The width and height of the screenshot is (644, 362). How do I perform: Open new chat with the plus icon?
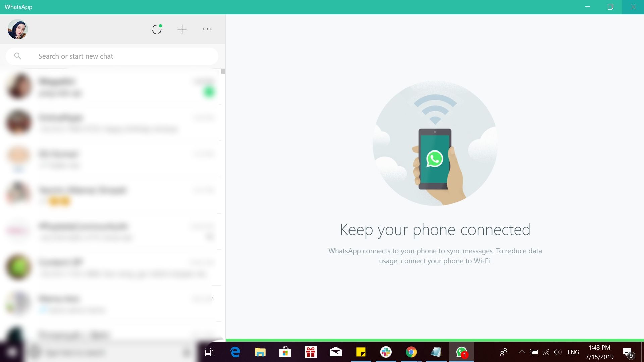point(182,29)
